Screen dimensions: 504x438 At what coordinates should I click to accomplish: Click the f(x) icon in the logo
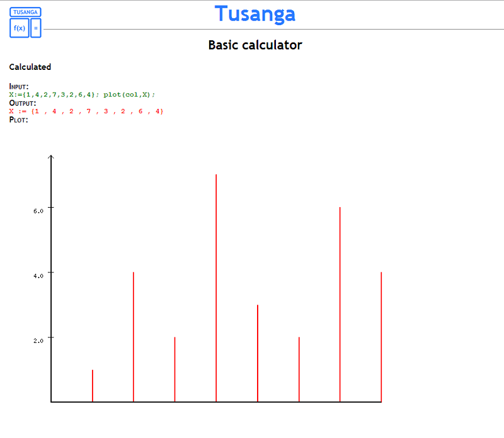(20, 28)
